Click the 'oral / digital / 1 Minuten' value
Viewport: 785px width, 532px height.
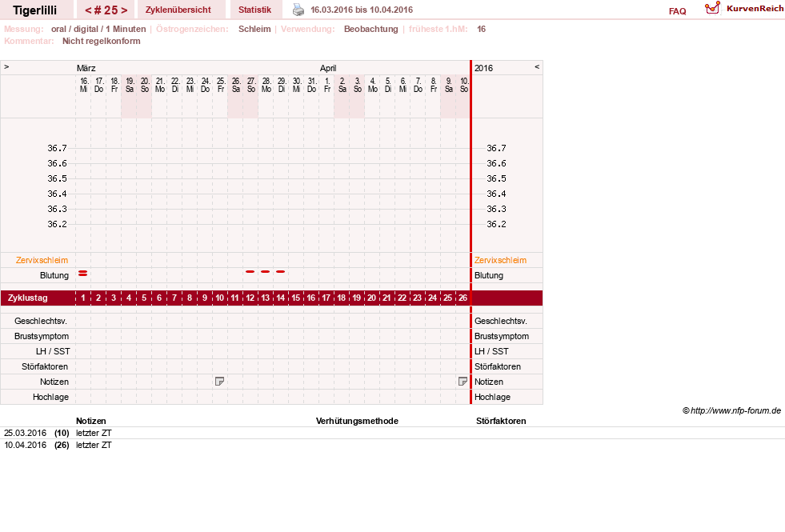[98, 29]
